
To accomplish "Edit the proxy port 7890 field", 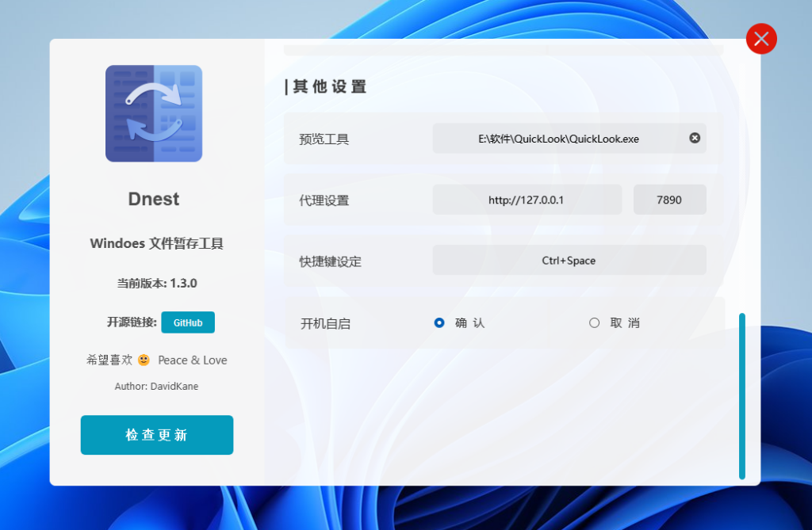I will pos(669,200).
